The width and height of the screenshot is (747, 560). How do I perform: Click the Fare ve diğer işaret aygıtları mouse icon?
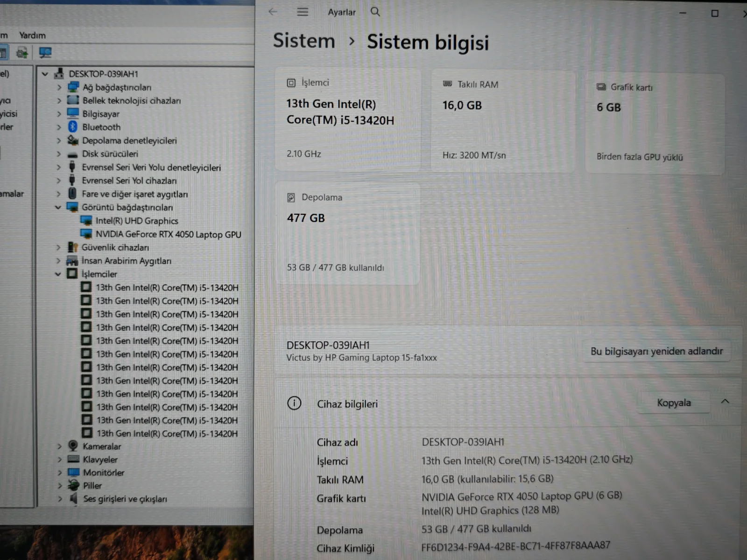pyautogui.click(x=72, y=194)
